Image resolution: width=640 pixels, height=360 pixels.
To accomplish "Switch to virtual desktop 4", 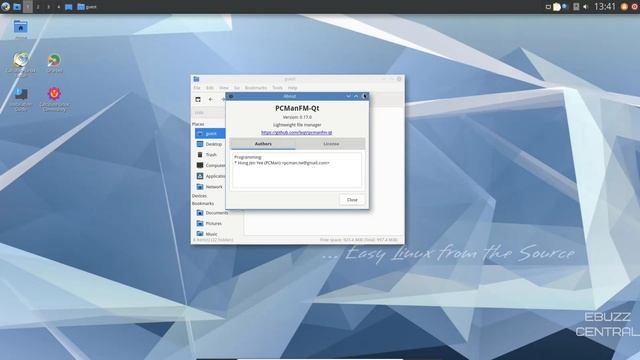I will [59, 7].
